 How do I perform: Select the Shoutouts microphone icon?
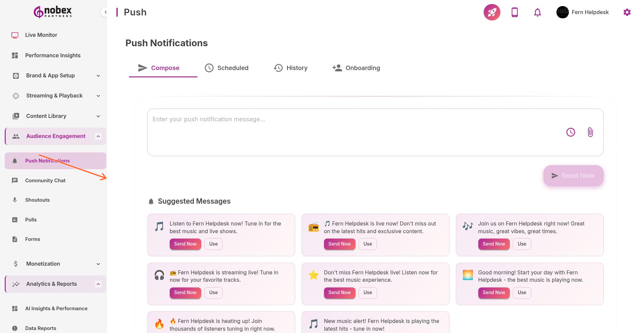15,200
